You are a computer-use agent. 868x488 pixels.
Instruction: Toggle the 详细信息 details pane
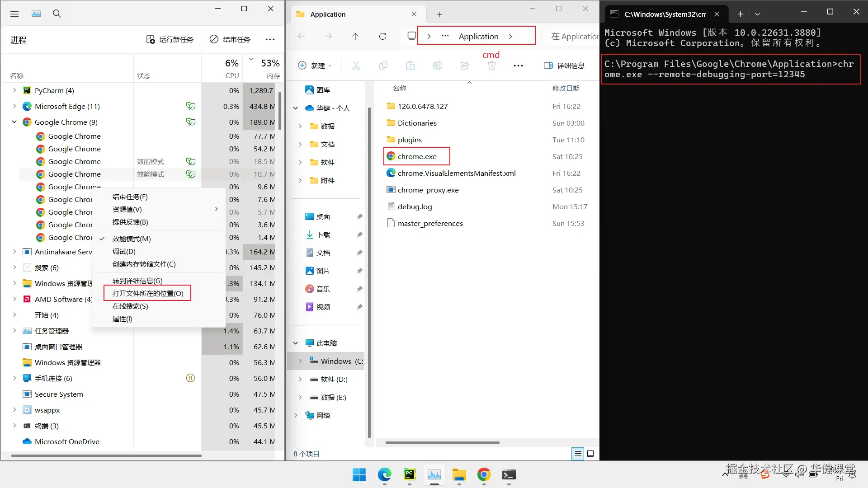click(564, 66)
